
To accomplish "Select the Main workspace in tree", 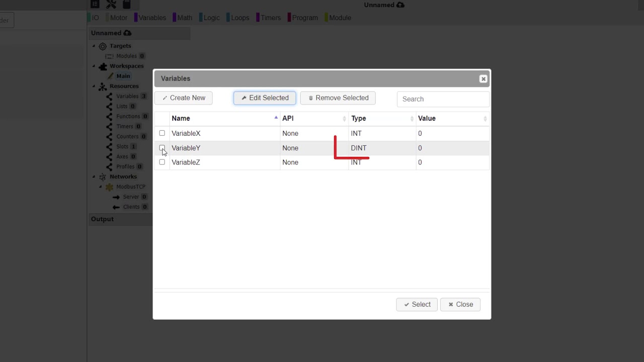I will [123, 76].
